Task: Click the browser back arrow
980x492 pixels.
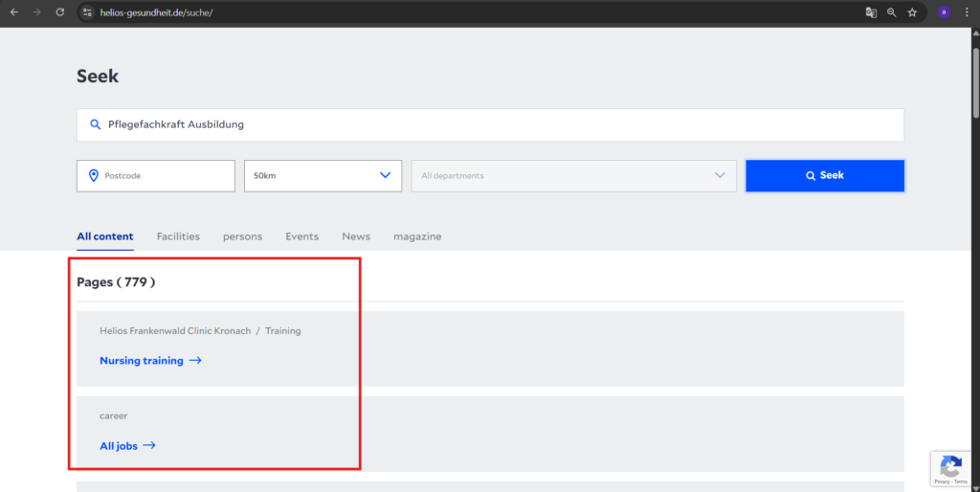Action: pyautogui.click(x=13, y=12)
